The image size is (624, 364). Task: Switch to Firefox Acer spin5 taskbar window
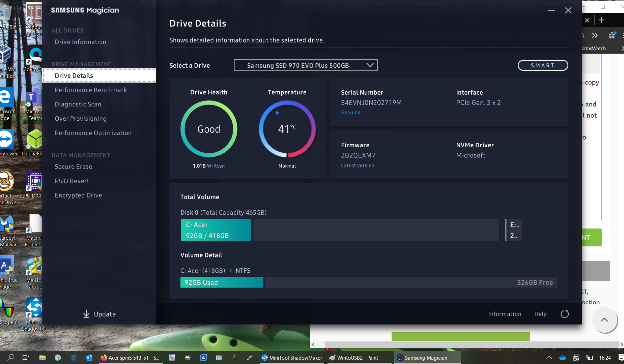(130, 358)
